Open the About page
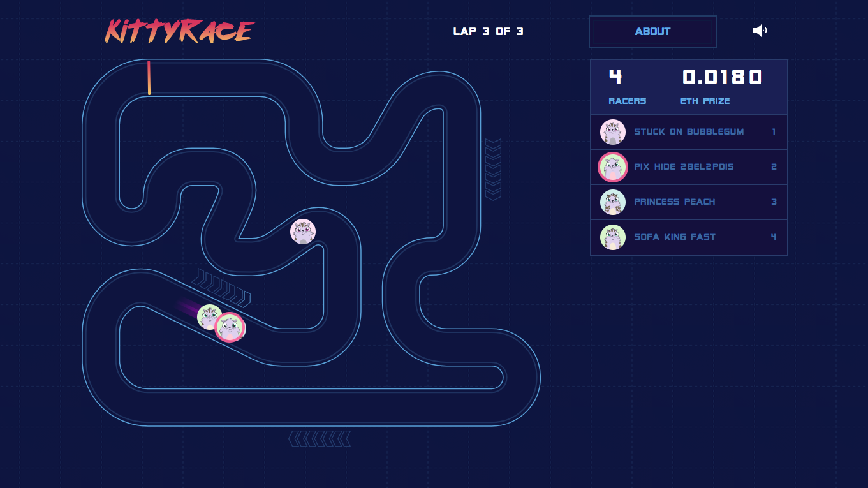This screenshot has height=488, width=868. click(652, 32)
